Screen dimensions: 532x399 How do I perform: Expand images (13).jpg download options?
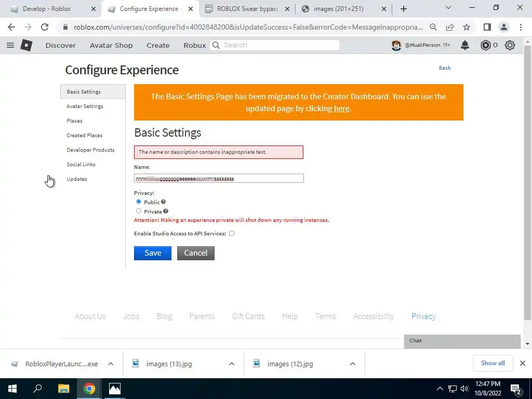tap(232, 364)
